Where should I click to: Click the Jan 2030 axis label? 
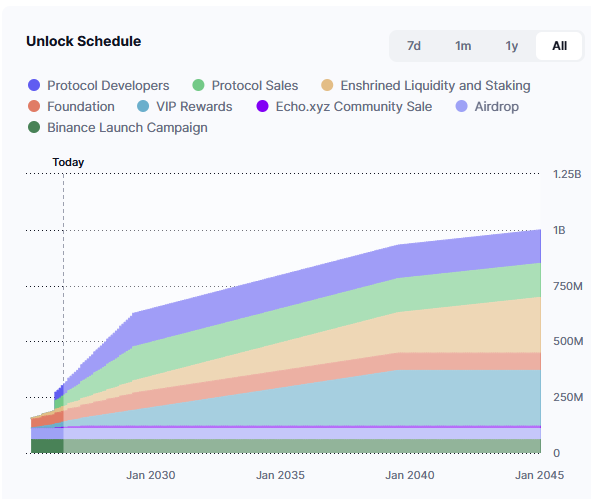pos(150,475)
